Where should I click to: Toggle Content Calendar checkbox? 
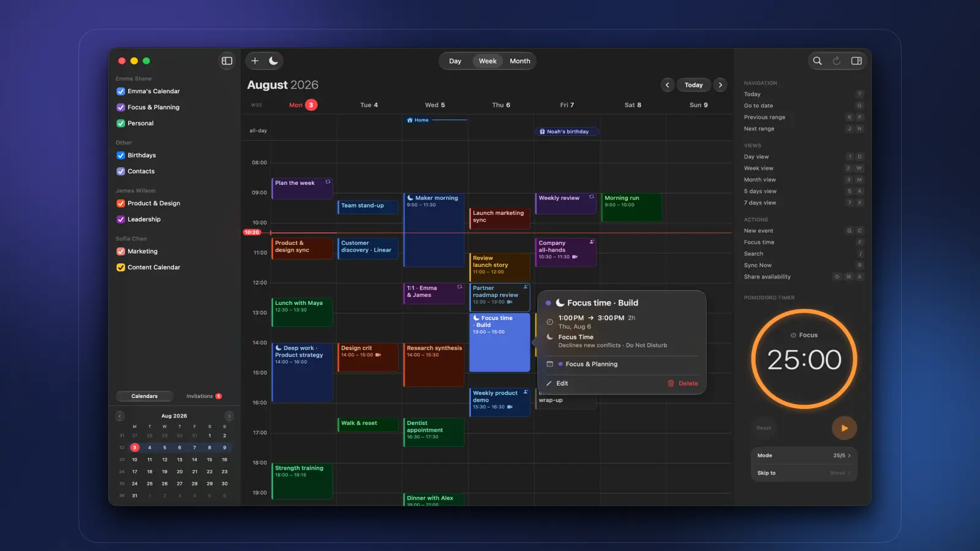click(x=121, y=268)
